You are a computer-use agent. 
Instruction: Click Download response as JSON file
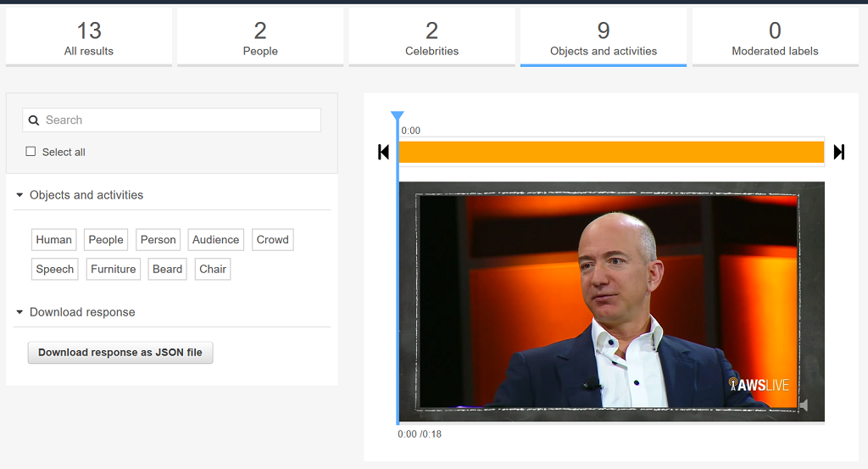click(x=120, y=353)
